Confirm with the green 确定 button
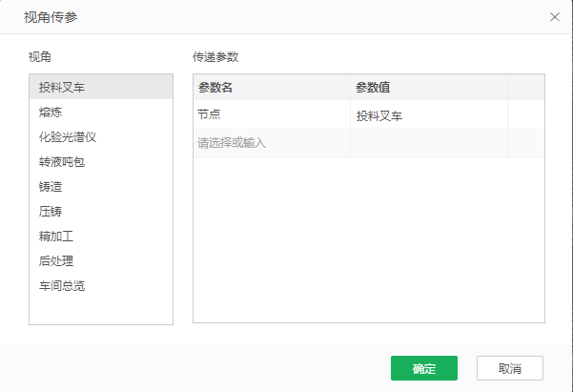The width and height of the screenshot is (573, 392). (x=424, y=368)
